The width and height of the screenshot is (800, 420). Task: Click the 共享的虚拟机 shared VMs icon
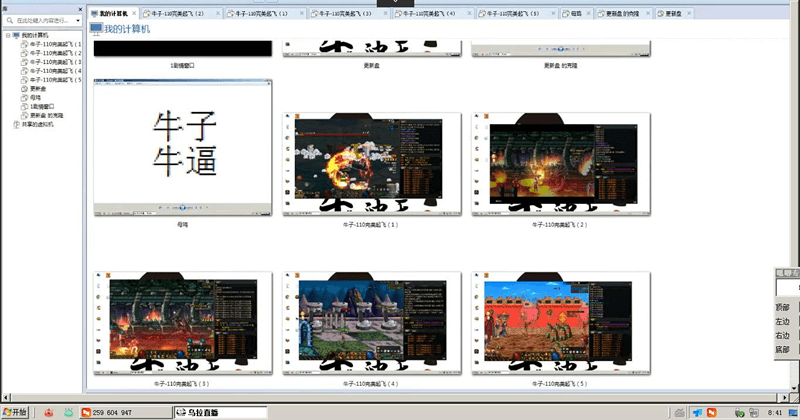point(16,125)
